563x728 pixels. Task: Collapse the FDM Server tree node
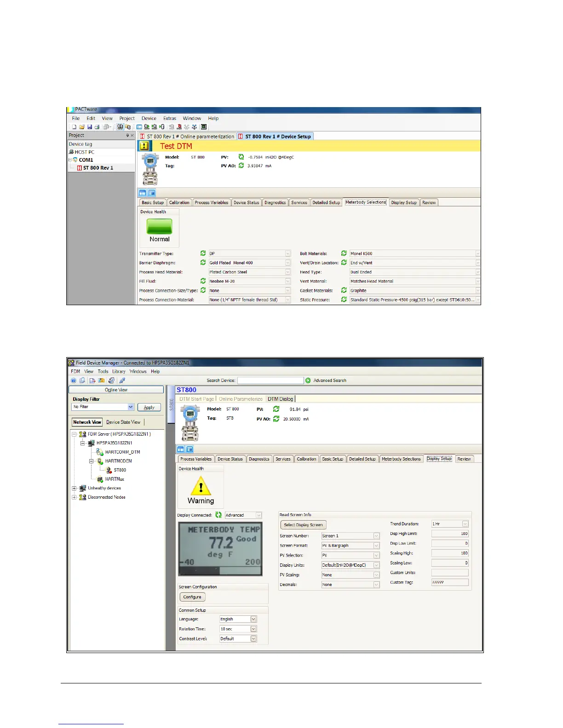74,434
